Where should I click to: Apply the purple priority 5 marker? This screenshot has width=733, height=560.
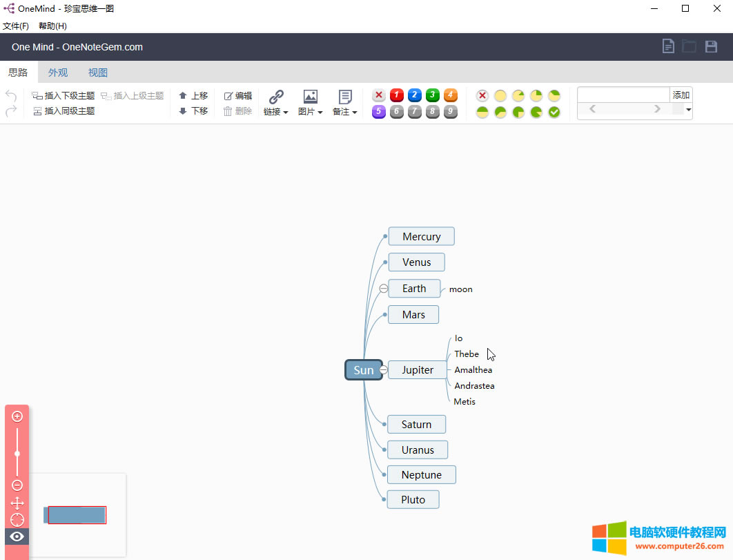pos(378,112)
